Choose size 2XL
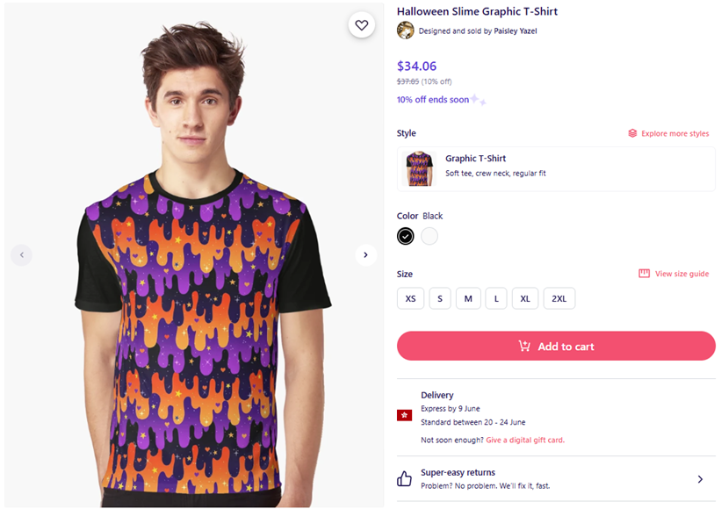The width and height of the screenshot is (728, 509). 559,299
